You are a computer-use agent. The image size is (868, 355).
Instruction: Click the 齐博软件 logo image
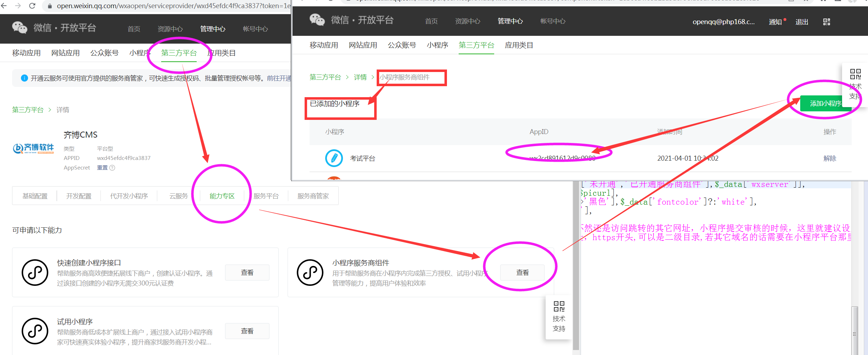[33, 148]
